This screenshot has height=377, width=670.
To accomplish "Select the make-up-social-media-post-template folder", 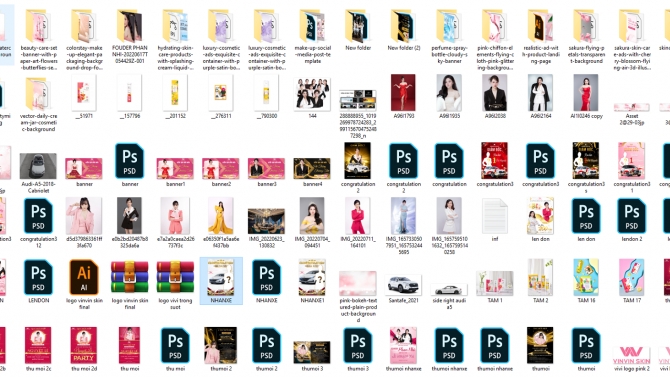I will click(312, 26).
